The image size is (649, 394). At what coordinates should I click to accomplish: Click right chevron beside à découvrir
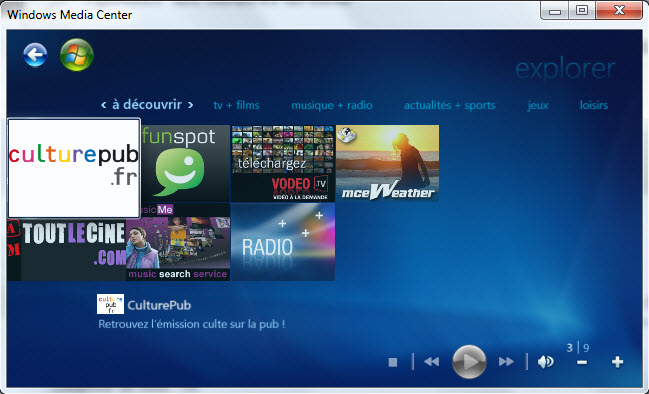point(190,105)
